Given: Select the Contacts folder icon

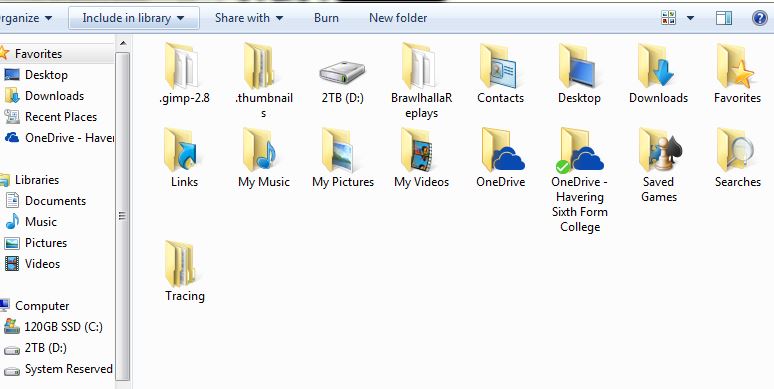Looking at the screenshot, I should pyautogui.click(x=498, y=66).
